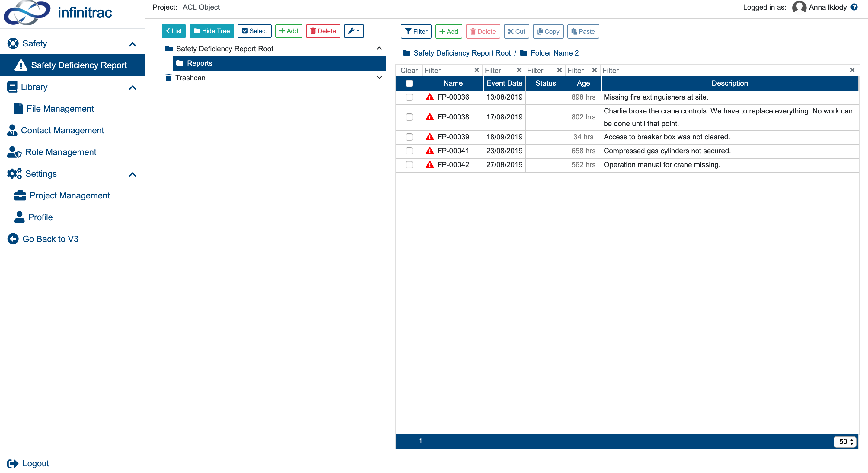The width and height of the screenshot is (868, 473).
Task: Click the Hide Tree button
Action: 212,31
